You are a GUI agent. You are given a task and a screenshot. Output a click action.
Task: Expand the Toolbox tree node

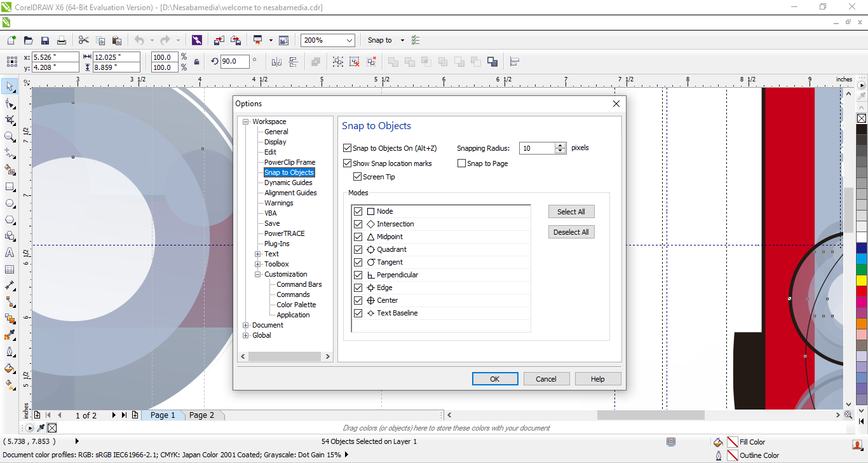pyautogui.click(x=258, y=264)
